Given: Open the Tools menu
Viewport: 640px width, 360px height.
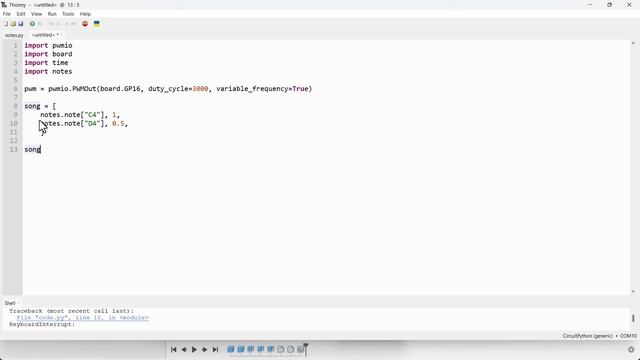Looking at the screenshot, I should point(68,14).
